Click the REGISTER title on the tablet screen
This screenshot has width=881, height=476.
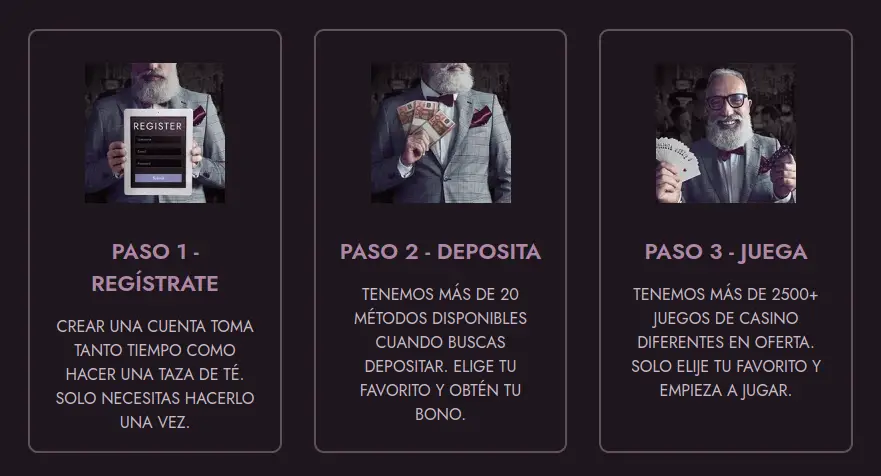pyautogui.click(x=158, y=126)
